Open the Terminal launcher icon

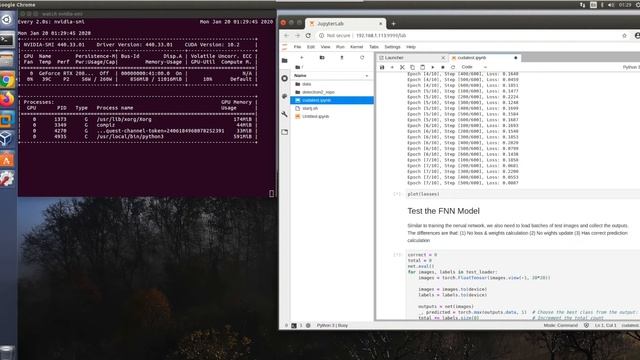[x=7, y=40]
